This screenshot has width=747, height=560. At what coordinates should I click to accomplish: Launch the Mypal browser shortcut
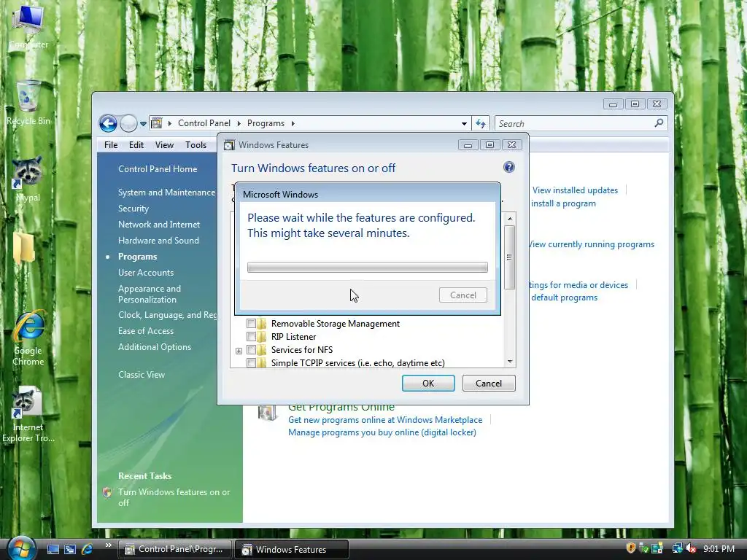(x=28, y=179)
